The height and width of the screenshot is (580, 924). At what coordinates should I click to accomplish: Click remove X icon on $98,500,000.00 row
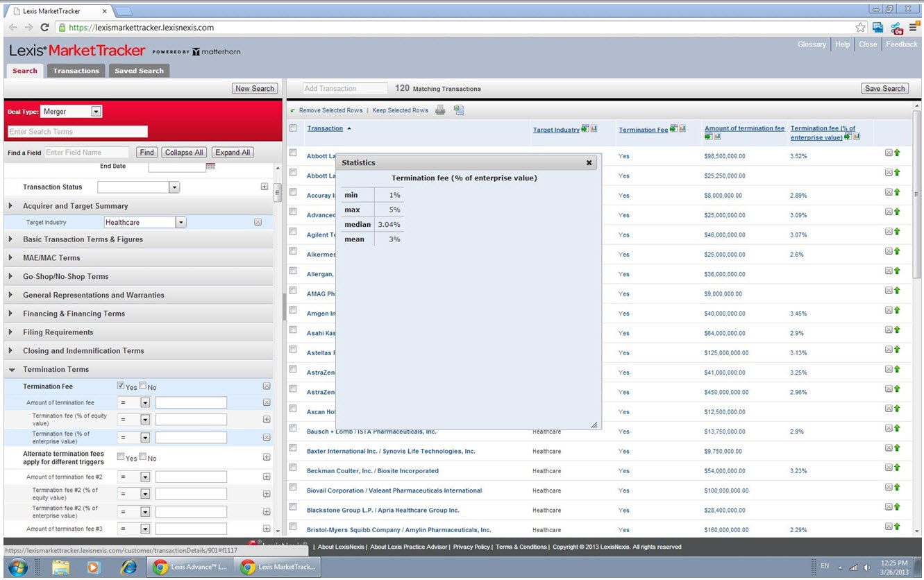pos(889,153)
